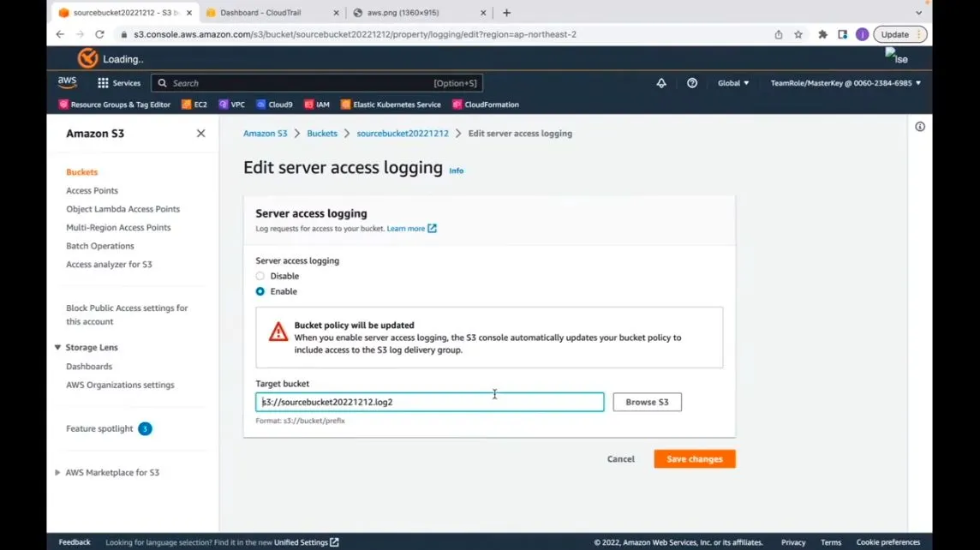Open the TeamRole/MasterKey account dropdown
This screenshot has width=980, height=550.
[845, 83]
